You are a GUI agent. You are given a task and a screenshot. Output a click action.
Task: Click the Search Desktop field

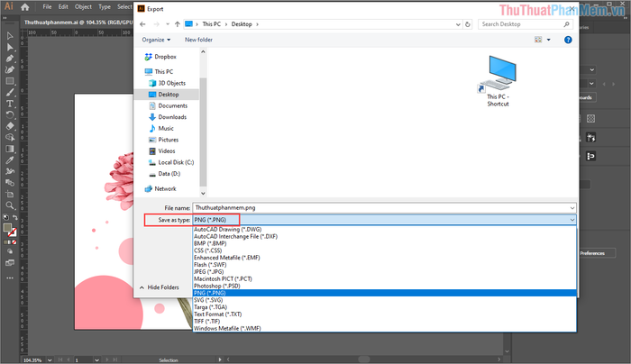[526, 24]
